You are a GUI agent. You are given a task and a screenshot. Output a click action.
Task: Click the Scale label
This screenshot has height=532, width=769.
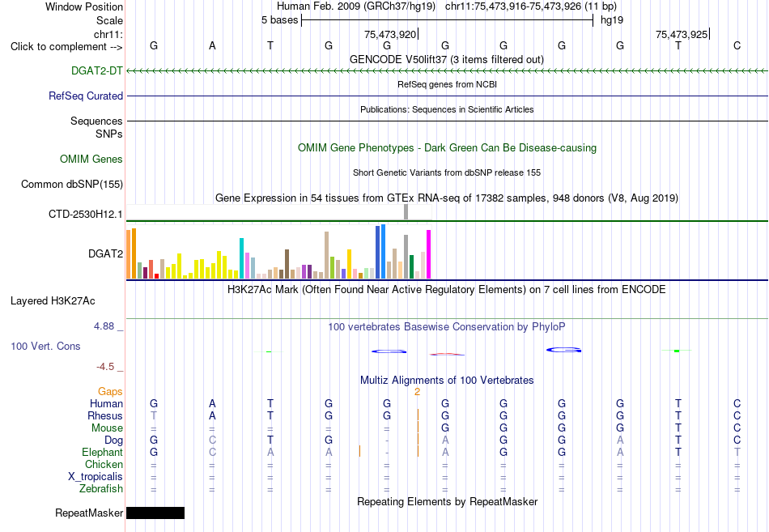click(109, 20)
